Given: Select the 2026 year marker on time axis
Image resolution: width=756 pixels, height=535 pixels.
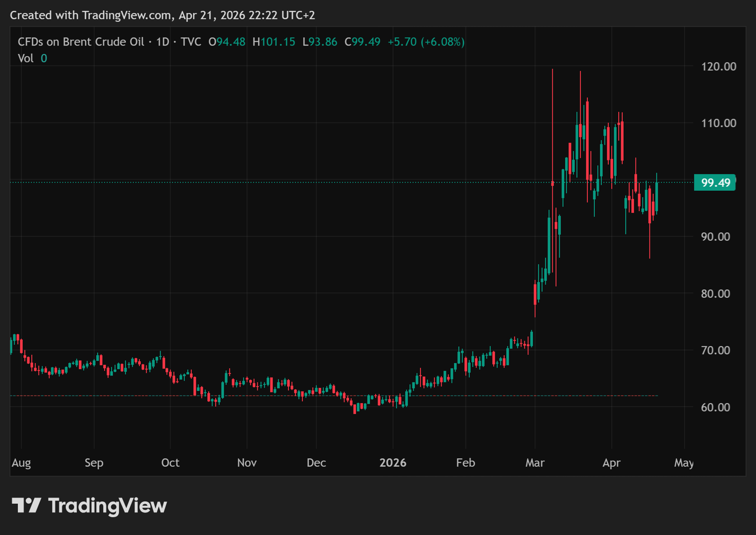Looking at the screenshot, I should [x=393, y=463].
